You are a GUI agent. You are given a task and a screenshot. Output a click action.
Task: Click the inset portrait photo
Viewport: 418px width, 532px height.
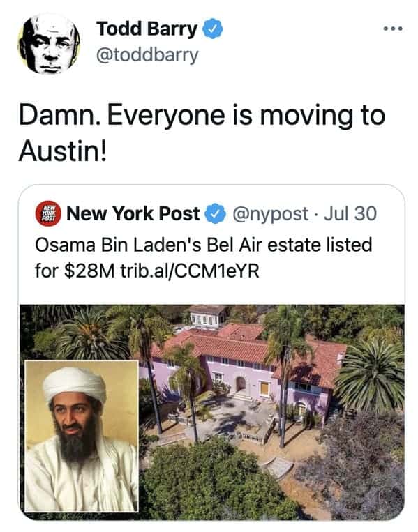point(82,436)
